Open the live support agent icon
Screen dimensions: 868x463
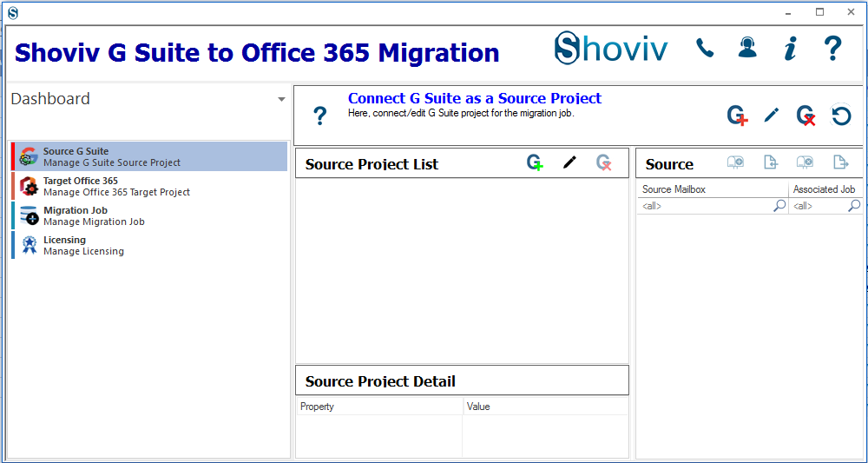[747, 48]
